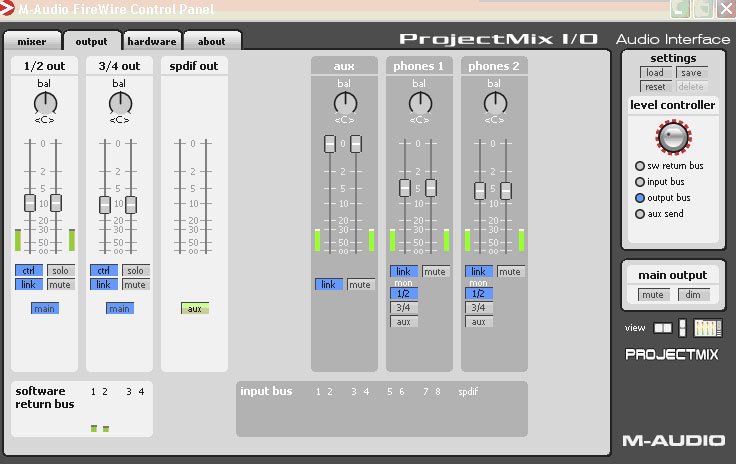Screen dimensions: 736x464
Task: Set phones 2 monitor to aux
Action: (479, 321)
